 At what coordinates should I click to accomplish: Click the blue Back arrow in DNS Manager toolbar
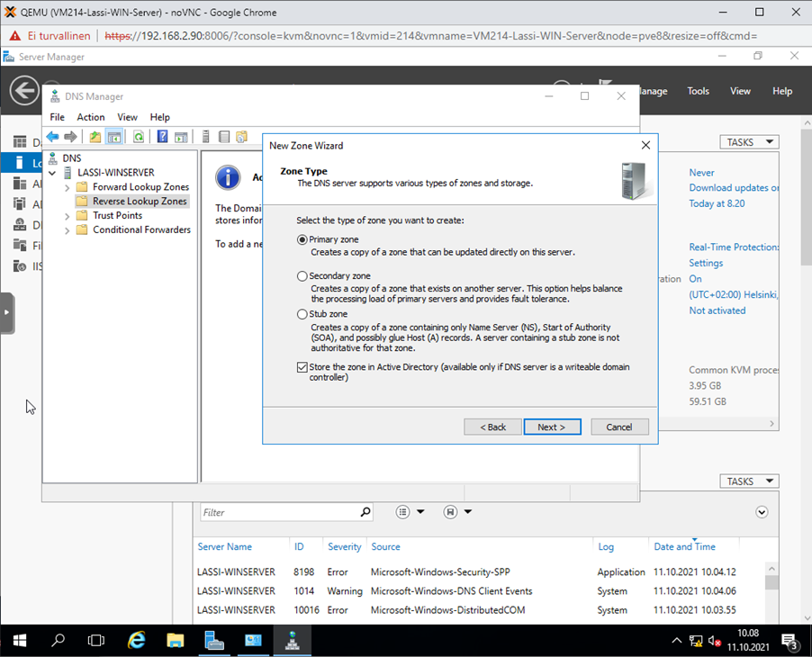pyautogui.click(x=52, y=137)
